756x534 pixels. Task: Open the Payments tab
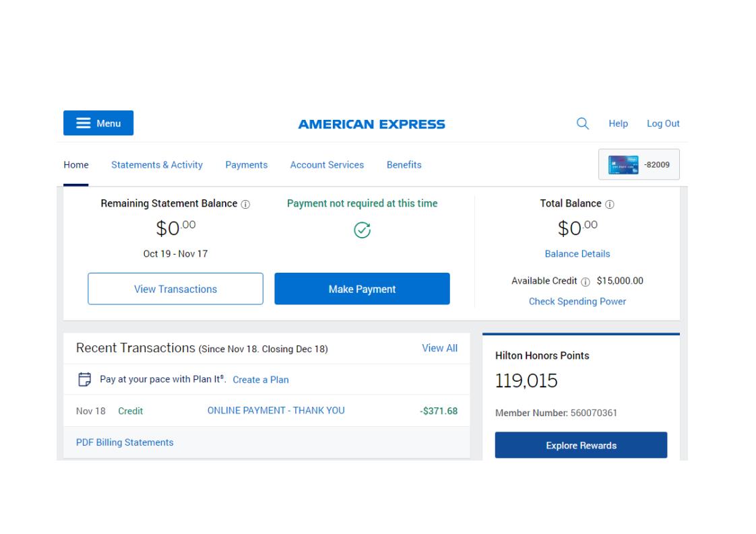point(247,165)
